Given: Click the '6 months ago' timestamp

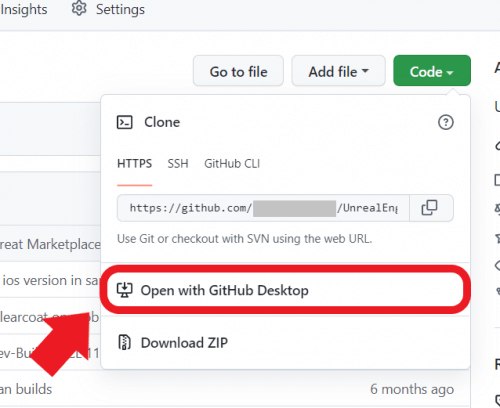Looking at the screenshot, I should (x=412, y=389).
